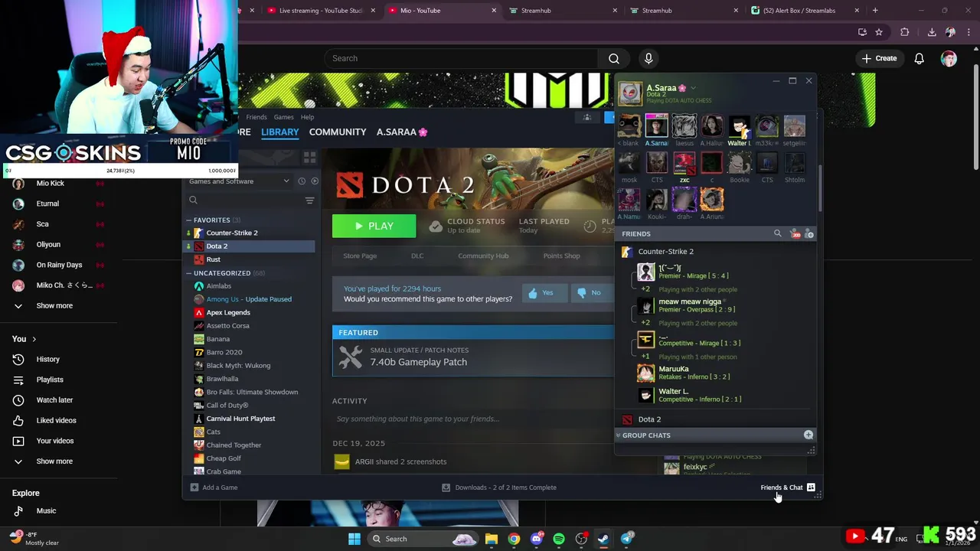980x551 pixels.
Task: Click the library search magnifier icon
Action: point(193,201)
